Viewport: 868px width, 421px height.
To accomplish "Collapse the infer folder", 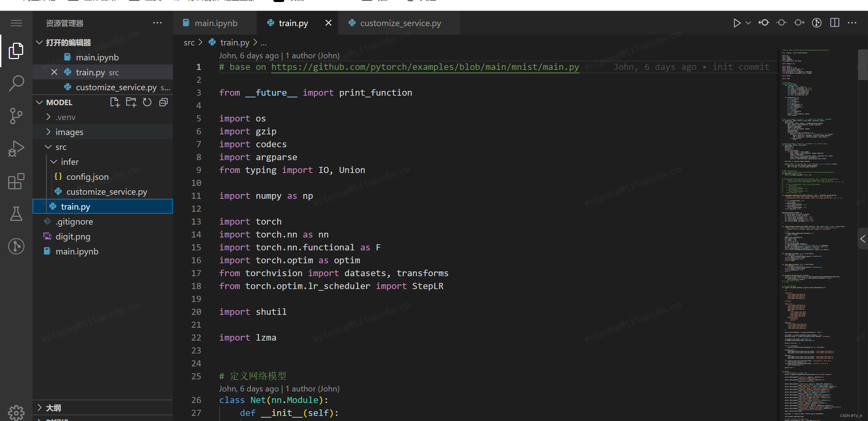I will [x=70, y=162].
